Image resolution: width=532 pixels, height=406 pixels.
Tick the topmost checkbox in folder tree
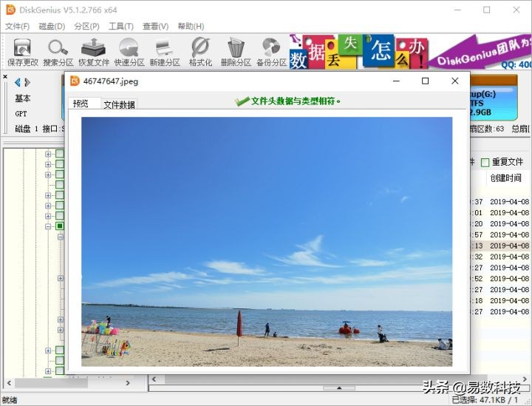(x=60, y=154)
